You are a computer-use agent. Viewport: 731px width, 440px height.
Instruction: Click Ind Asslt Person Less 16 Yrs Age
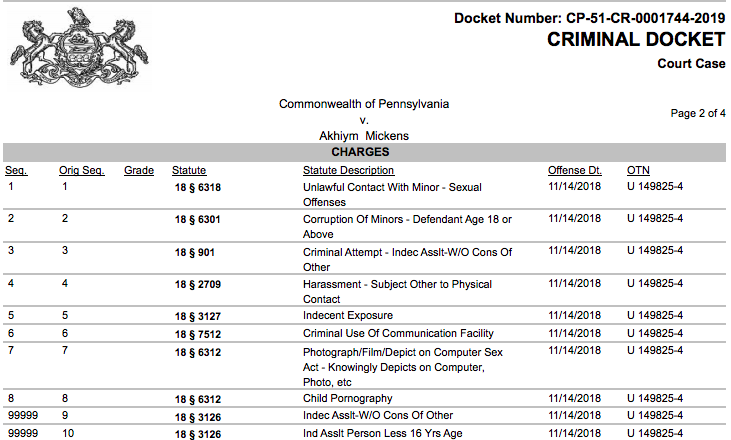382,433
